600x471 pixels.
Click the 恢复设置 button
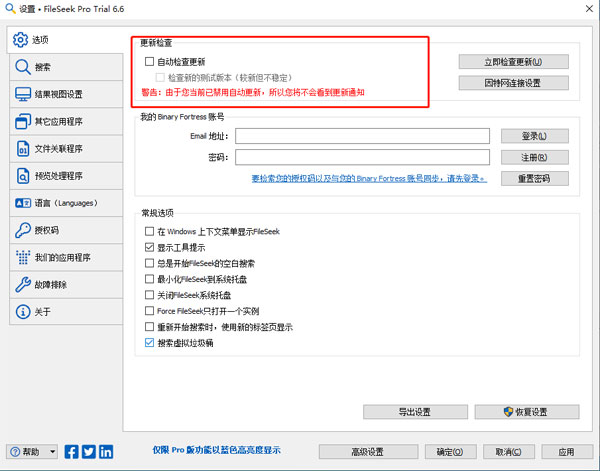coord(527,412)
